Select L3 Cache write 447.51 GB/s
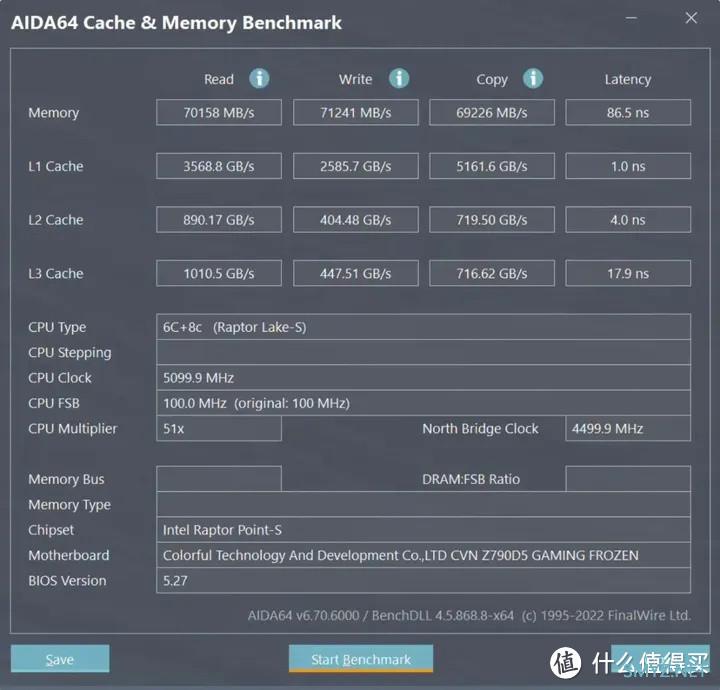 tap(356, 274)
